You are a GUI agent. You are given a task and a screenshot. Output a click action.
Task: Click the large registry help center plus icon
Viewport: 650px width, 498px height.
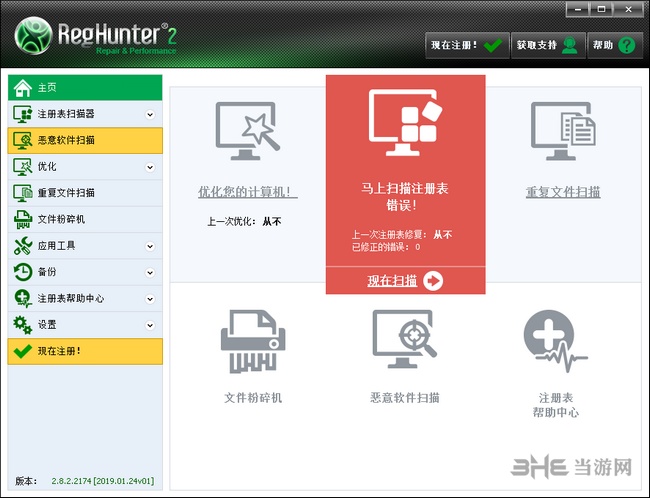click(555, 341)
